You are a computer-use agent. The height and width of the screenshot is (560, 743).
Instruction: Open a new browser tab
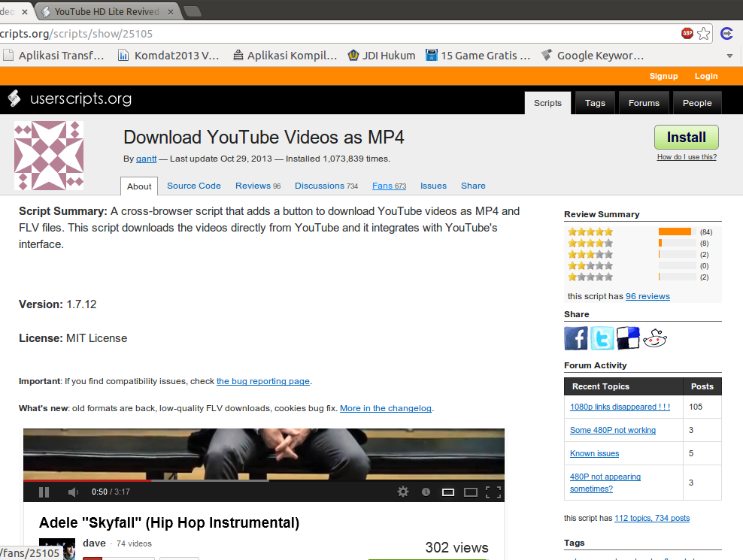[193, 12]
